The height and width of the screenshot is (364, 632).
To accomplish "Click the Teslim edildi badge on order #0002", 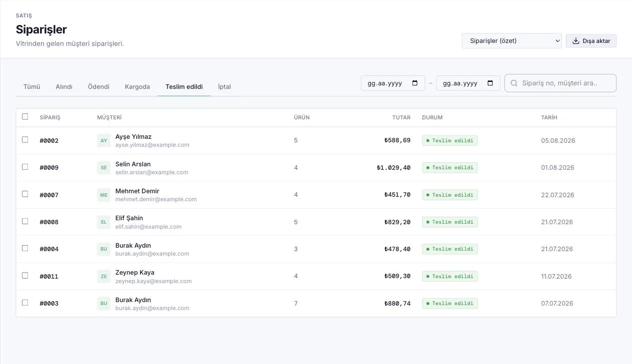I will [450, 141].
